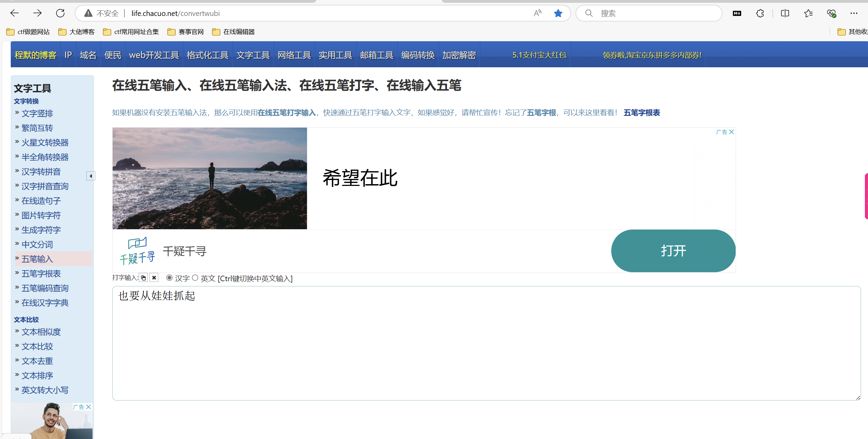
Task: Open 中文分词 in the sidebar
Action: tap(37, 244)
